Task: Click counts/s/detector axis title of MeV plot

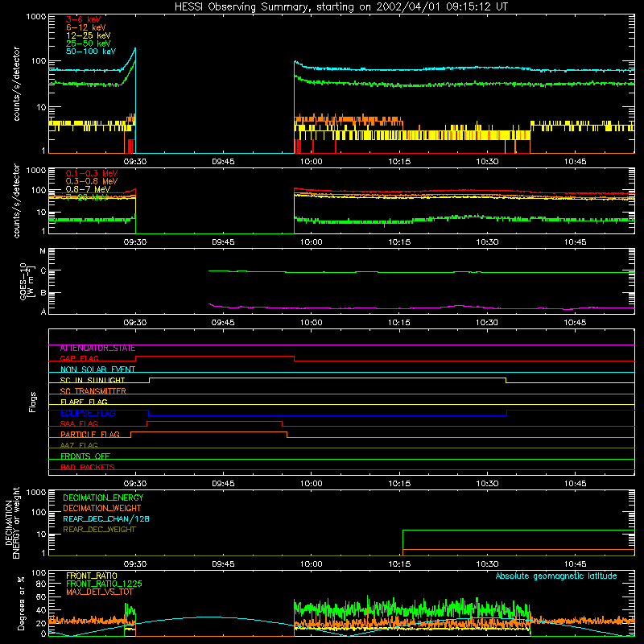Action: point(16,200)
